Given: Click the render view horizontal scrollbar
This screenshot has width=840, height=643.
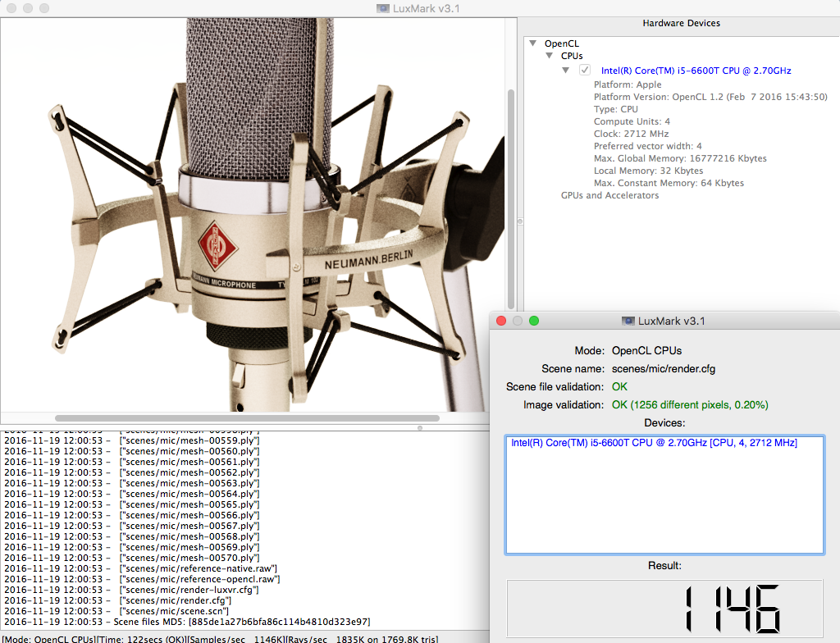Looking at the screenshot, I should 246,418.
